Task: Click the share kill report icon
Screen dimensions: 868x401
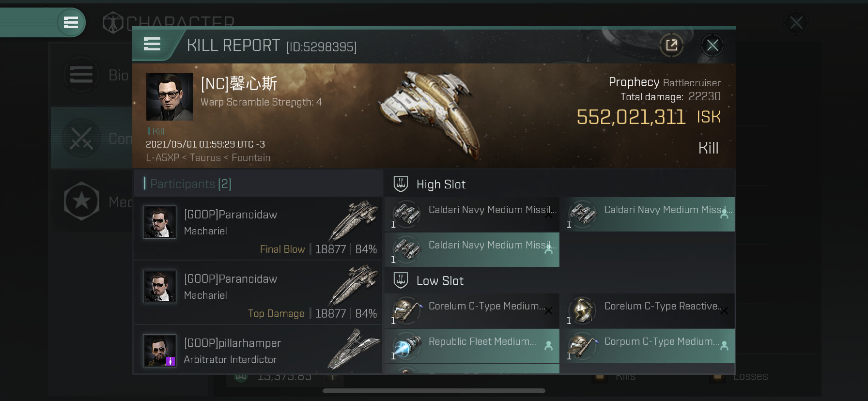Action: 671,46
